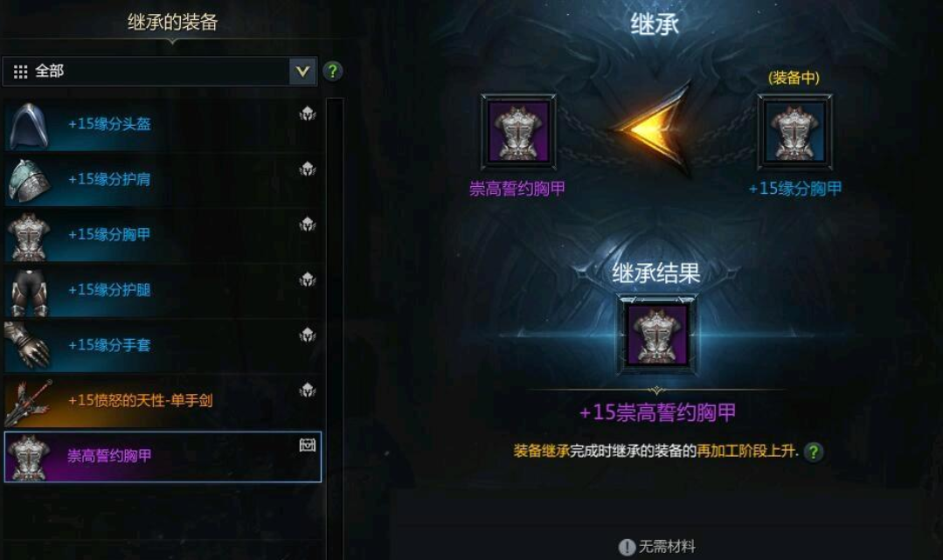Select the highlighted 崇高誓约胸甲 list entry
This screenshot has width=943, height=560.
(163, 457)
